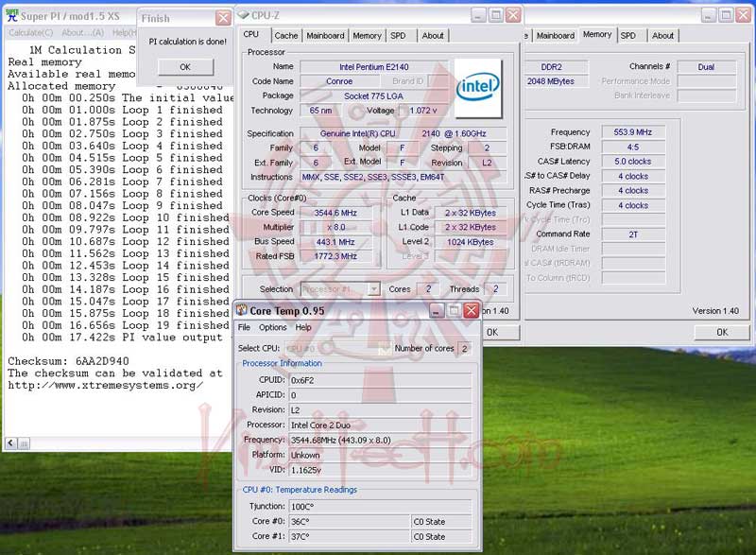756x555 pixels.
Task: Click the Checksum 6AA2D940 line
Action: click(68, 361)
